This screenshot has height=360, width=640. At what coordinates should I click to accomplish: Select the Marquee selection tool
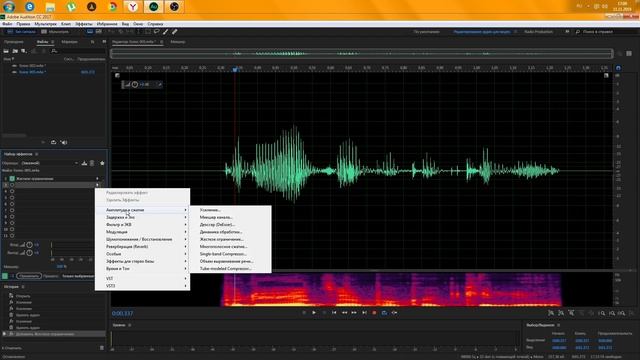tap(148, 31)
